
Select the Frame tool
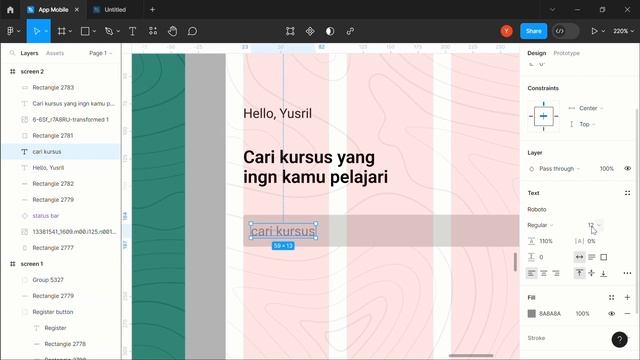[x=62, y=31]
